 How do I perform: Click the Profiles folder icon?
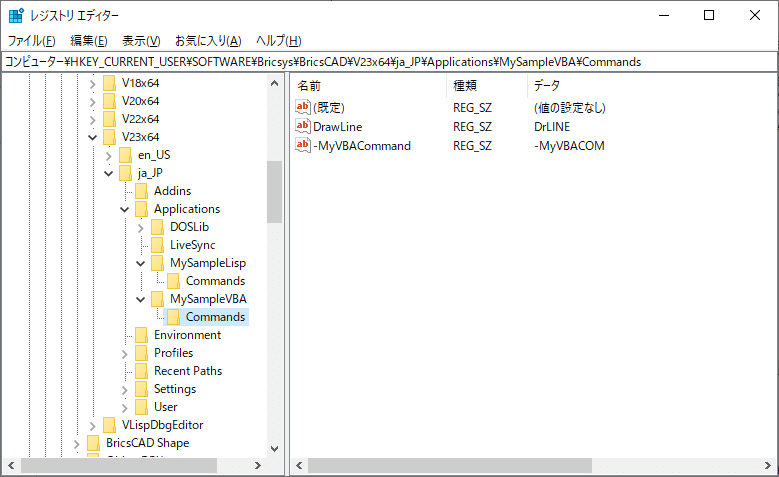coord(141,353)
